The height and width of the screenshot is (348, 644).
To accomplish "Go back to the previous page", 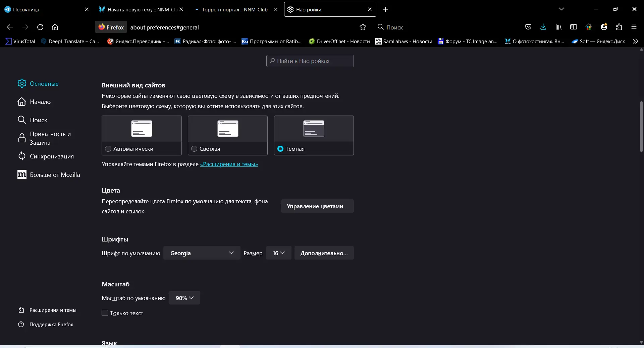I will pos(10,27).
